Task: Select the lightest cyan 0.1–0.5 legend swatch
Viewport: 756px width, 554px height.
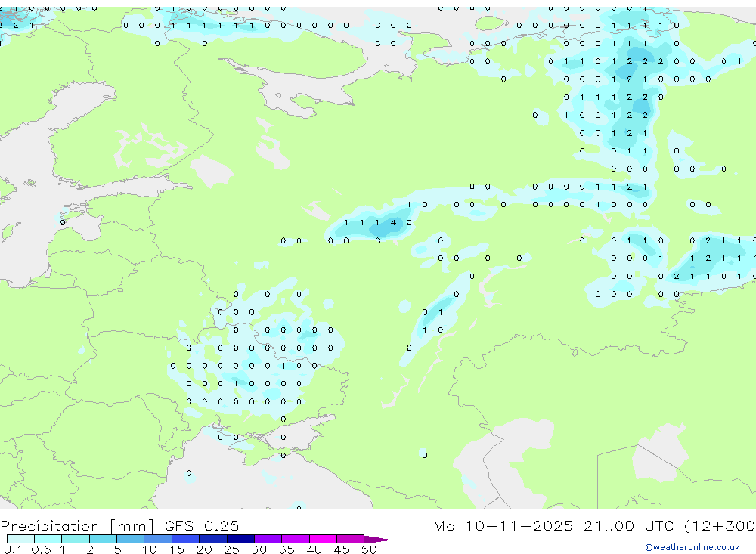Action: click(x=20, y=539)
